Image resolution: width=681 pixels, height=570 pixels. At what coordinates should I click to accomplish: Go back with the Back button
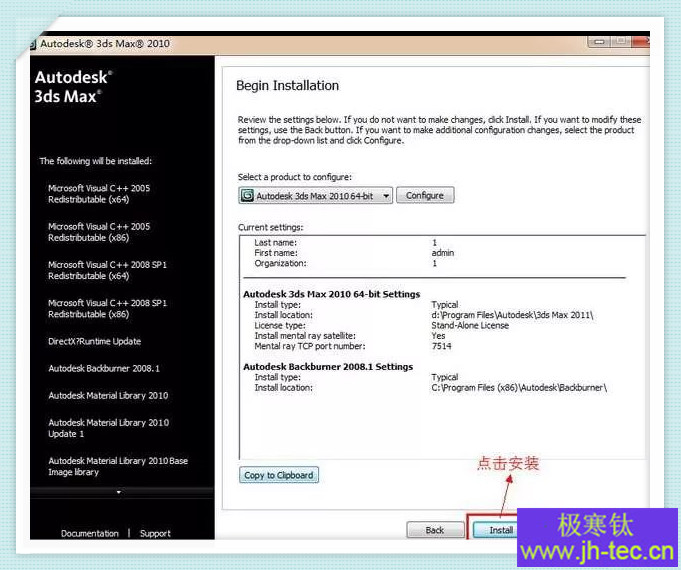click(x=435, y=530)
